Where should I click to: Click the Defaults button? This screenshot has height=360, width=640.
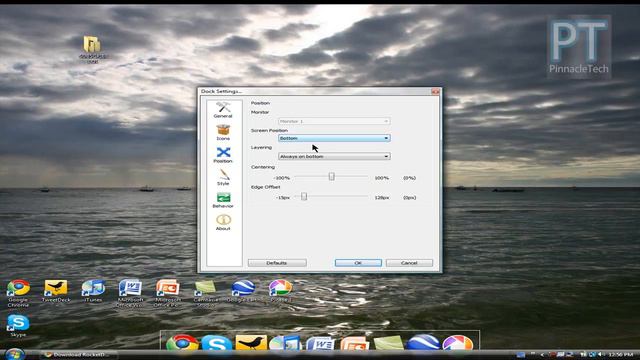click(x=277, y=263)
